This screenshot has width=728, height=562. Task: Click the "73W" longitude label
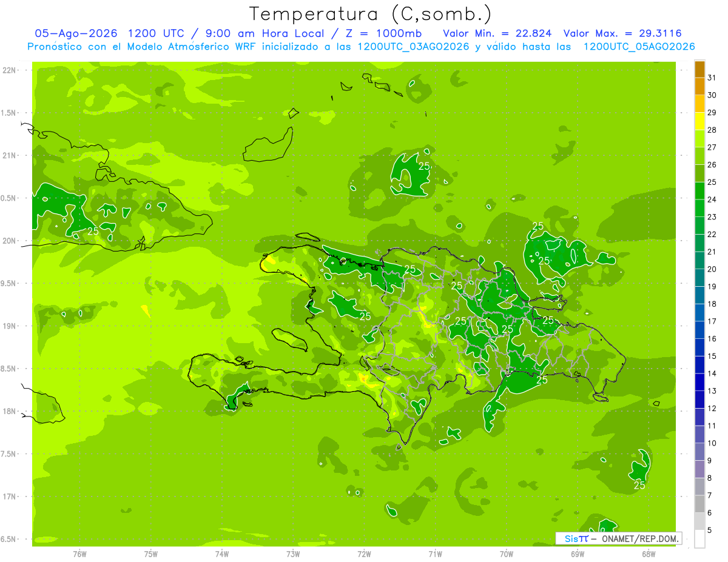pyautogui.click(x=293, y=554)
